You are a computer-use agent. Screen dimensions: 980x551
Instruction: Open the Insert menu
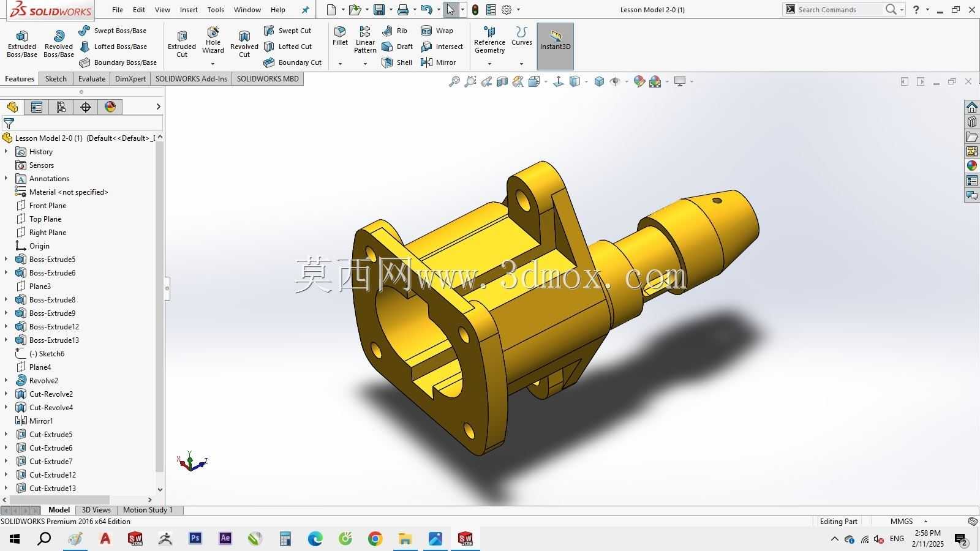pos(189,10)
